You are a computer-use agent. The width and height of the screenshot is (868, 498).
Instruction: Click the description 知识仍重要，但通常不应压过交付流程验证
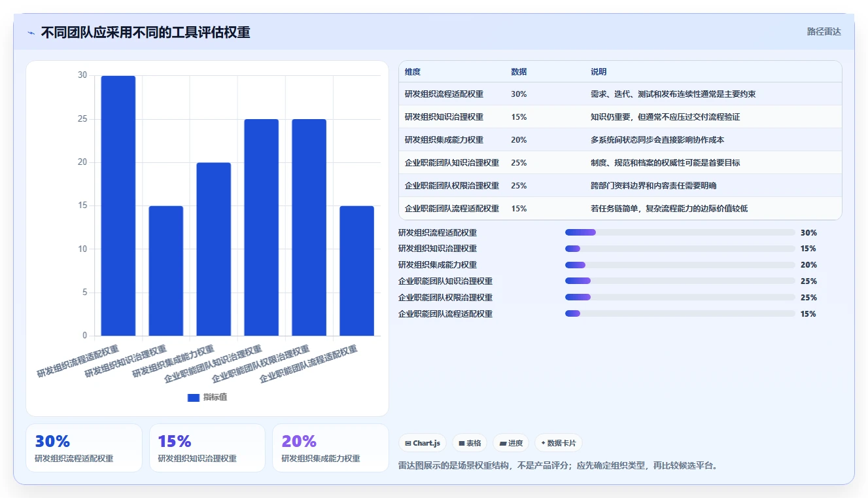[x=665, y=117]
